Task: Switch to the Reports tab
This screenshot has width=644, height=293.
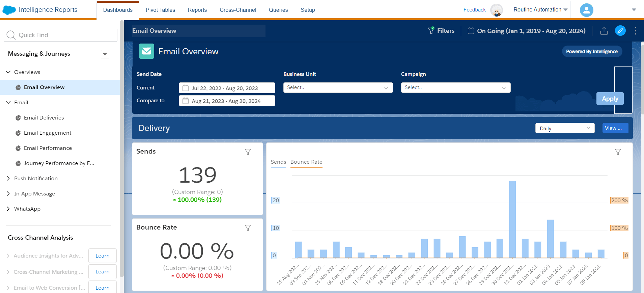Action: coord(197,10)
